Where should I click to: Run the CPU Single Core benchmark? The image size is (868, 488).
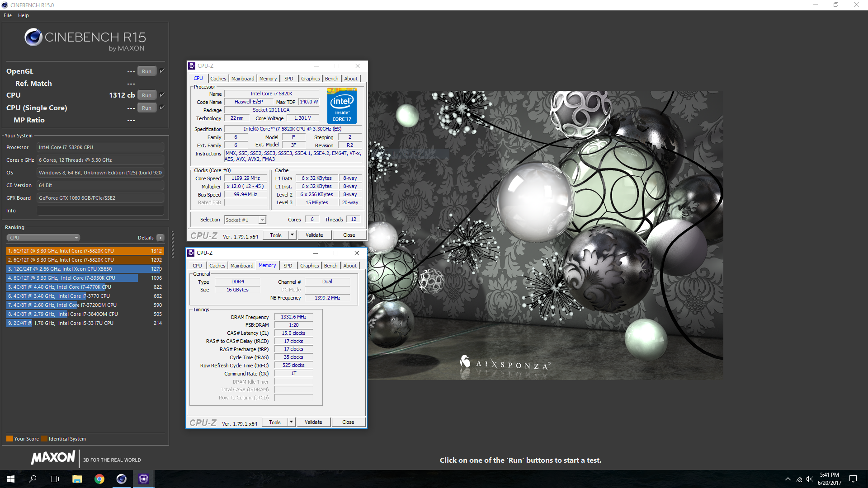pyautogui.click(x=146, y=108)
